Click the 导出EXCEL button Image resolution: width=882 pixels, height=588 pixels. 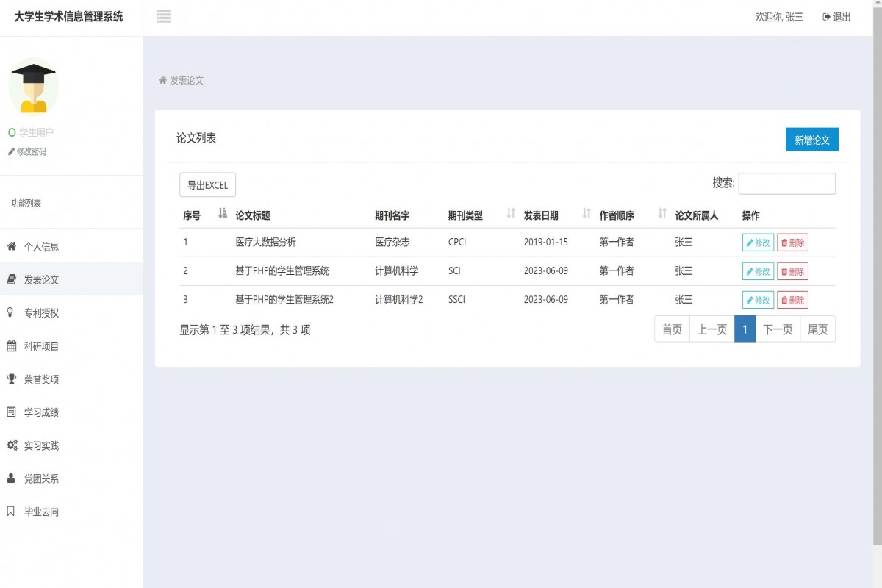[x=207, y=184]
